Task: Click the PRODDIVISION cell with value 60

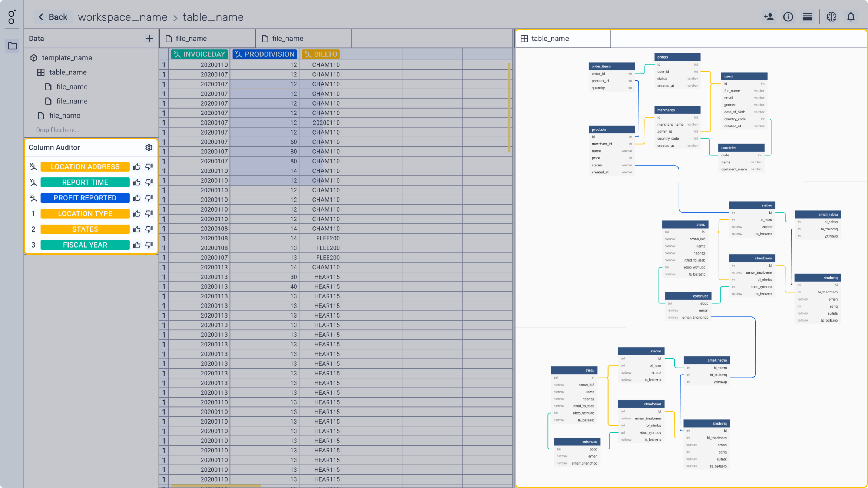Action: click(x=264, y=142)
